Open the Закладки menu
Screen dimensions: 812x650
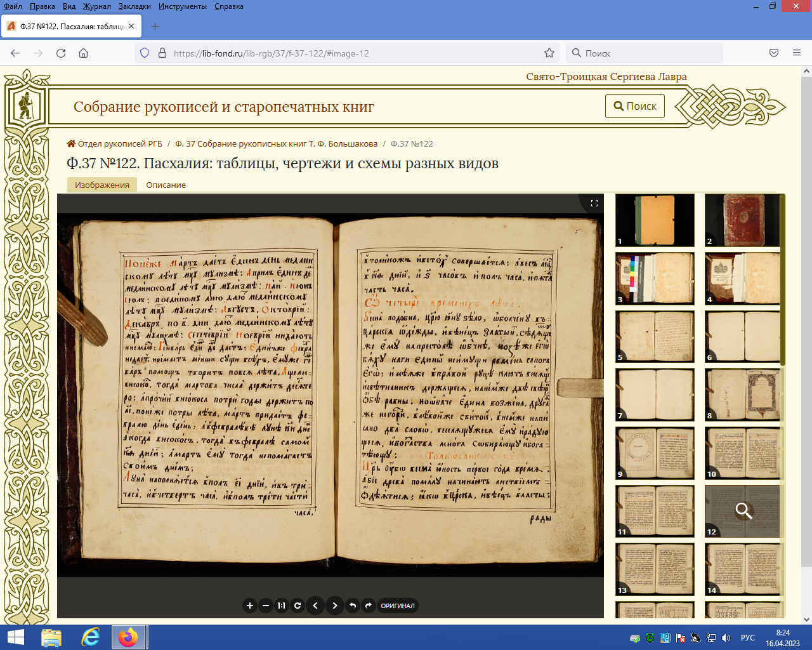134,6
